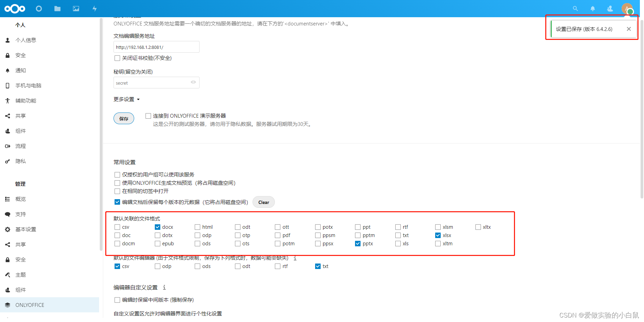Enable force save intermediate versions checkbox
Image resolution: width=644 pixels, height=322 pixels.
[x=117, y=300]
